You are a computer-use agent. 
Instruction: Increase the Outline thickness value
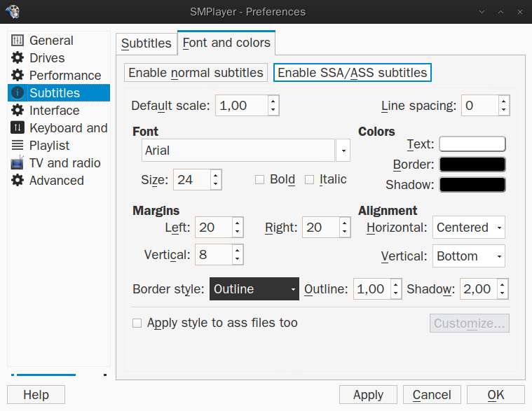click(396, 284)
